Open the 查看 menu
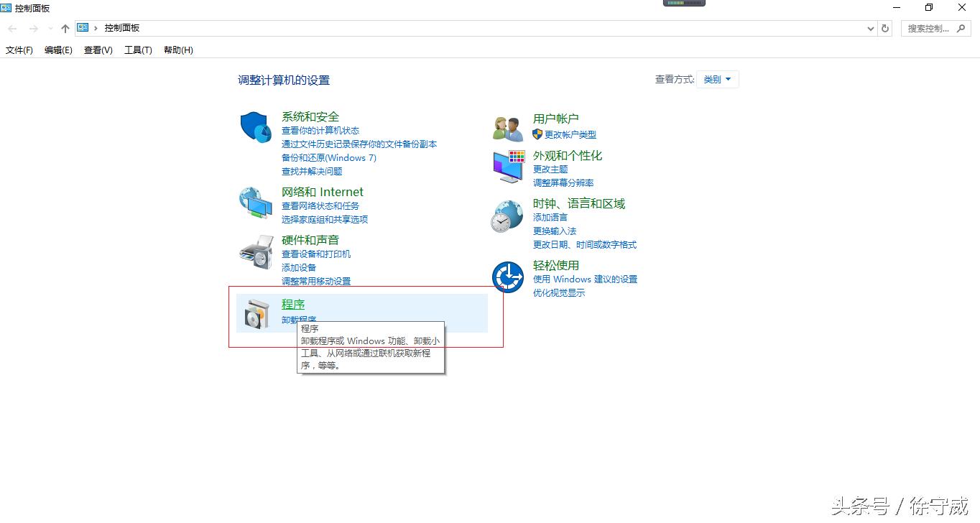 tap(97, 50)
